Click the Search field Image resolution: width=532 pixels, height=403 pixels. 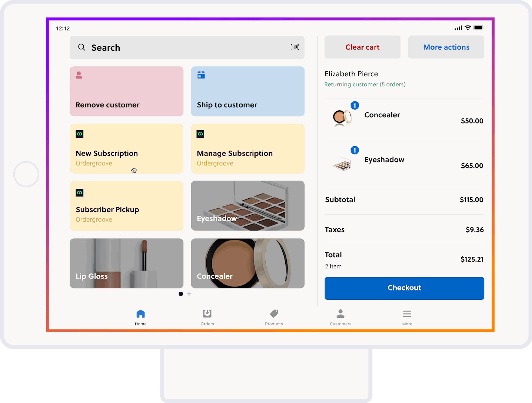[x=187, y=47]
